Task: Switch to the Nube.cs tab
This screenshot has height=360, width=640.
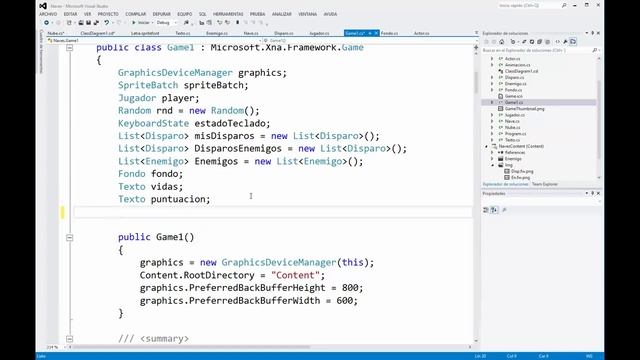Action: coord(56,33)
